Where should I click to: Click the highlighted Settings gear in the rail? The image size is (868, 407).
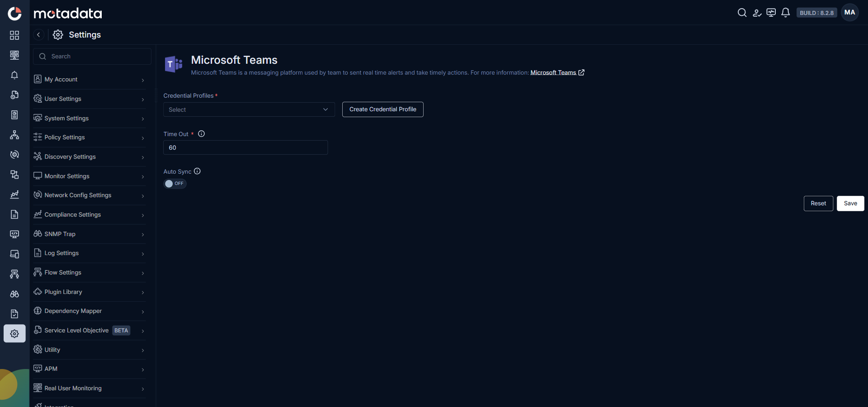tap(14, 334)
